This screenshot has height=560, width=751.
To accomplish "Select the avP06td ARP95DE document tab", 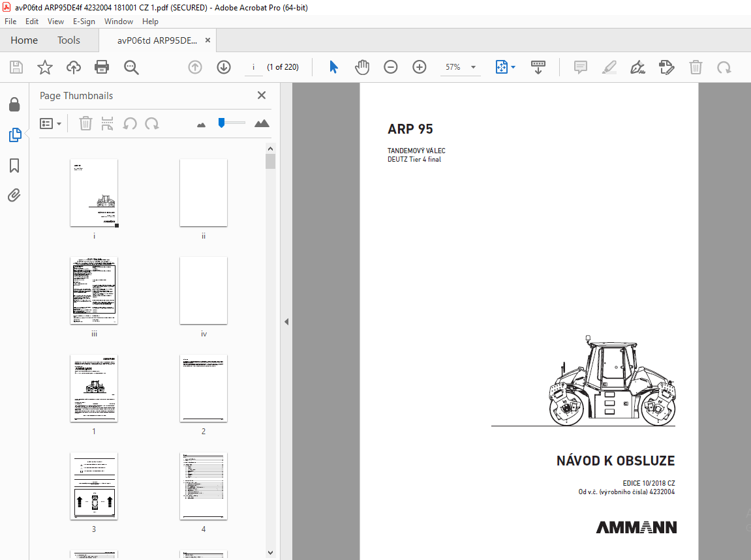I will pos(157,40).
